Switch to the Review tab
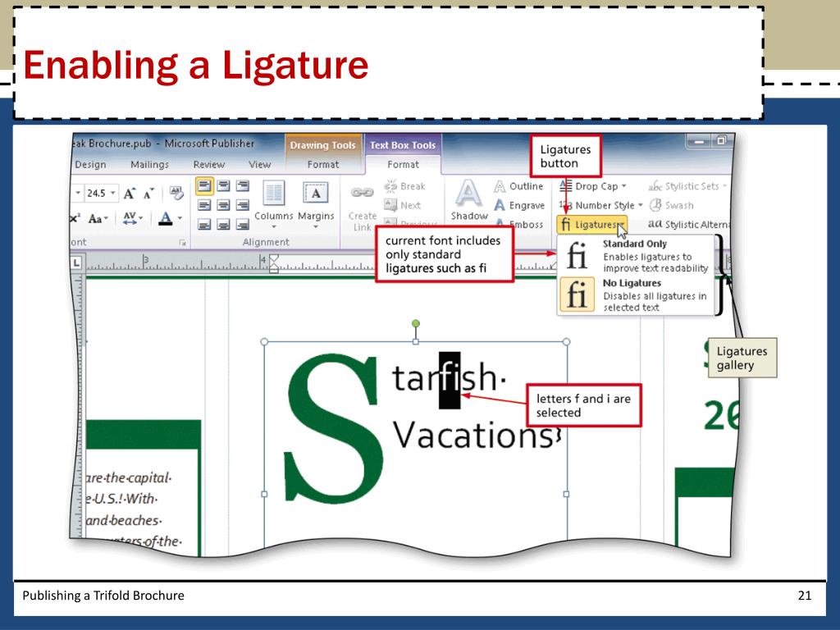Image resolution: width=840 pixels, height=630 pixels. click(x=208, y=164)
